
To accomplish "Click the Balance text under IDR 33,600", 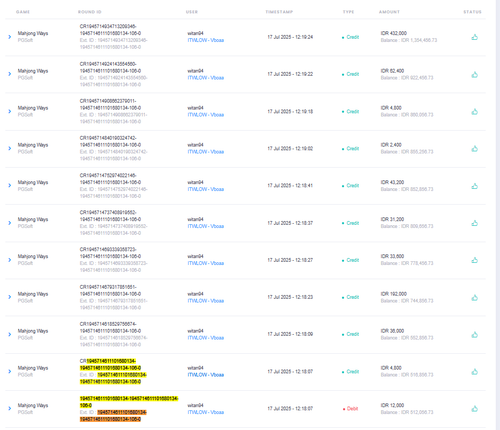I will pyautogui.click(x=407, y=263).
